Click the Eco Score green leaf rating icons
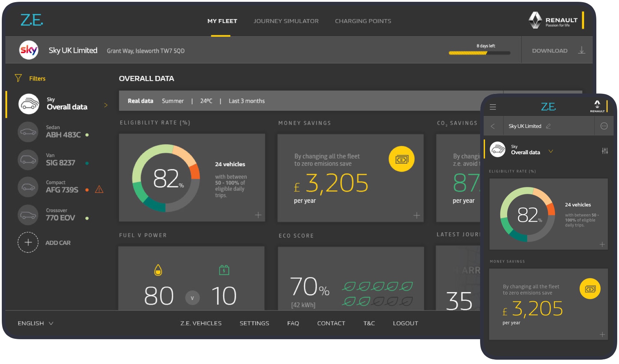 [377, 294]
